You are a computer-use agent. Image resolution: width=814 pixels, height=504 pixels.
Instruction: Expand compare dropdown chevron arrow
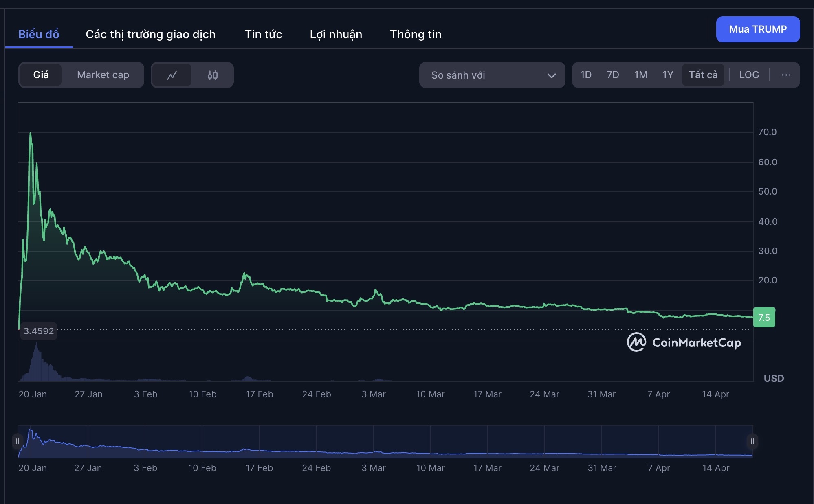click(551, 75)
